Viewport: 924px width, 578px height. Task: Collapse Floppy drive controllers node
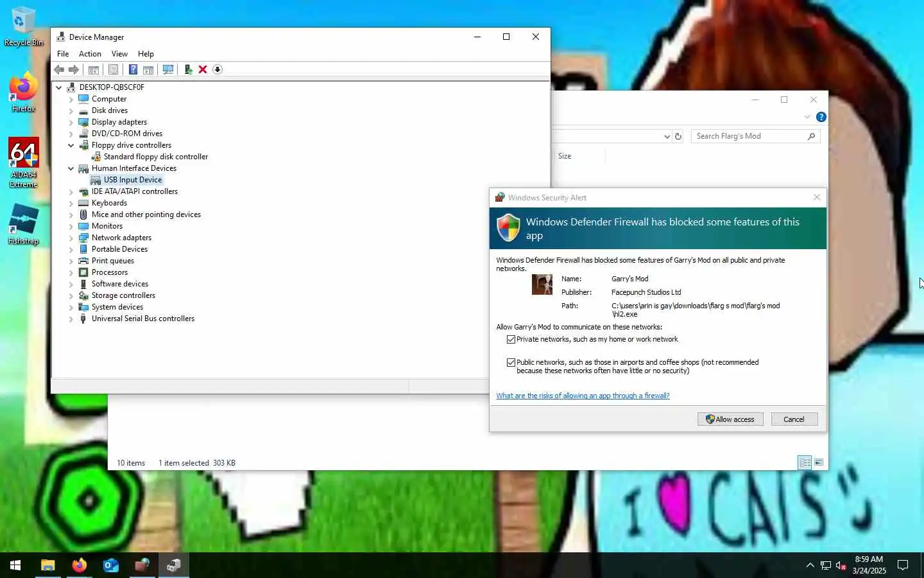tap(71, 145)
